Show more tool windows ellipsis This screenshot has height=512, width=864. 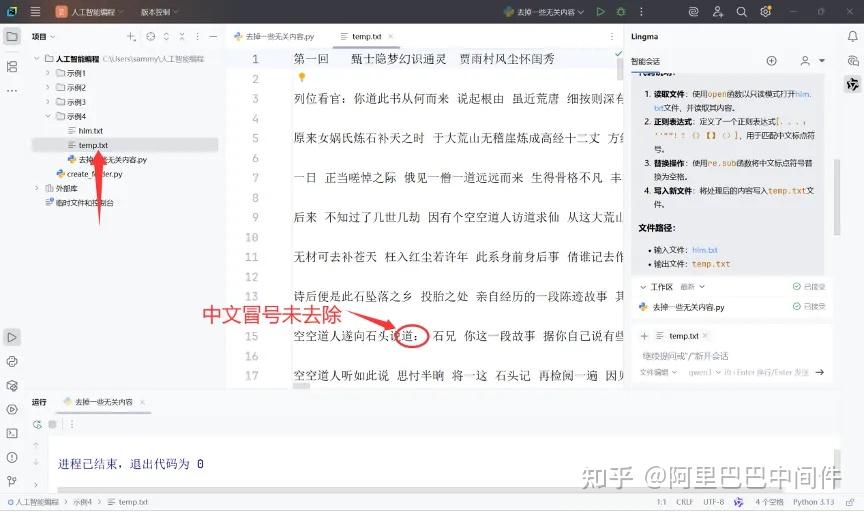pyautogui.click(x=12, y=90)
